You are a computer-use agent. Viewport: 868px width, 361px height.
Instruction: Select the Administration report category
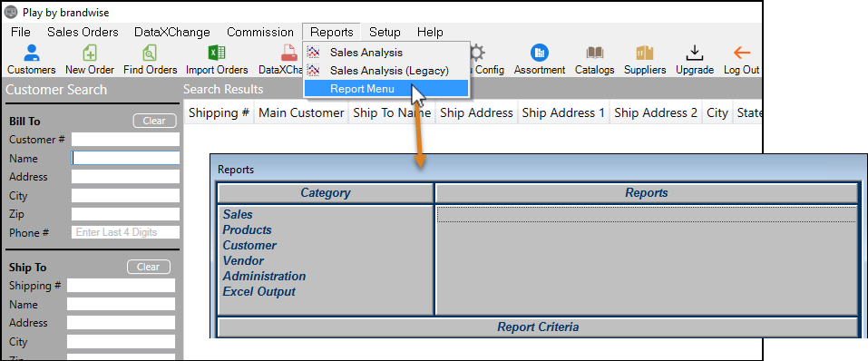tap(264, 277)
